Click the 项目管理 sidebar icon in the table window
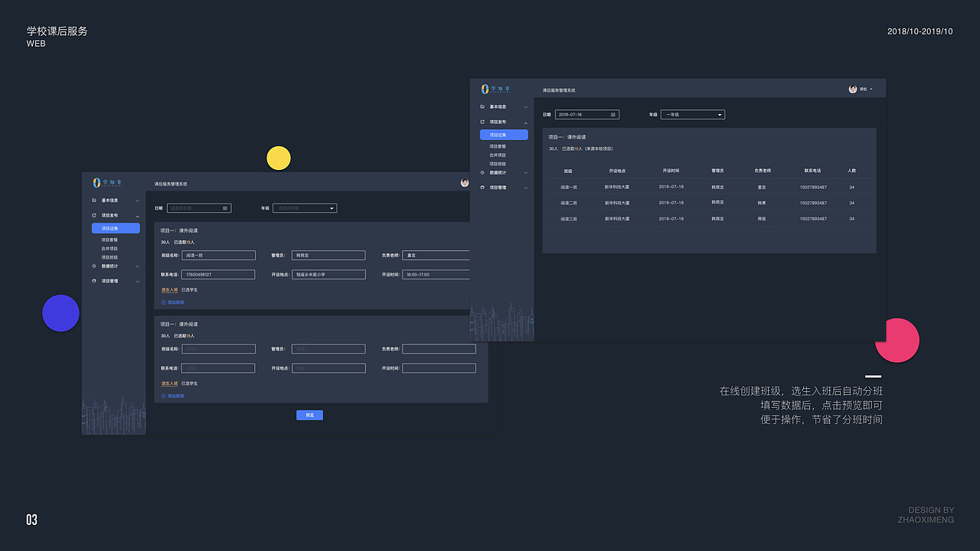This screenshot has height=551, width=980. [x=482, y=187]
